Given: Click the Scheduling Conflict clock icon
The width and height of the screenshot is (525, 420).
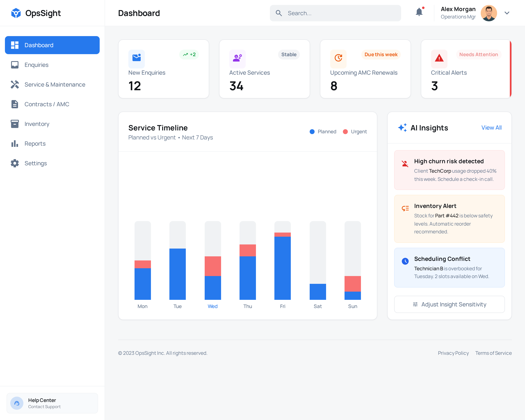Looking at the screenshot, I should [x=405, y=261].
